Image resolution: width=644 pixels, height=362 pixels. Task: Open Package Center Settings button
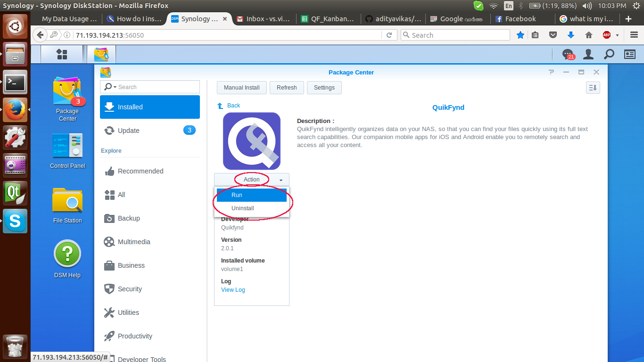(324, 88)
